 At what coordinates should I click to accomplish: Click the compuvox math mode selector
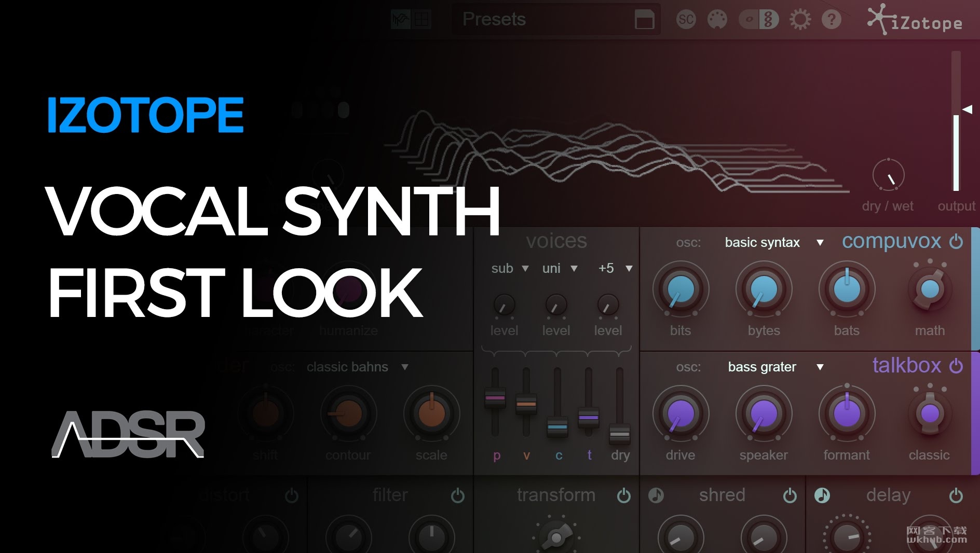[930, 288]
